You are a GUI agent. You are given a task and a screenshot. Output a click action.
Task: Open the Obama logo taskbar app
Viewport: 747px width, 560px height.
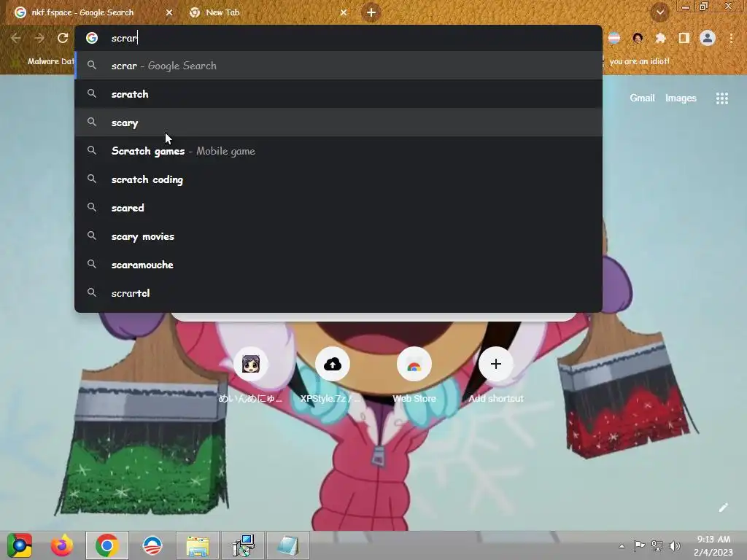(152, 545)
